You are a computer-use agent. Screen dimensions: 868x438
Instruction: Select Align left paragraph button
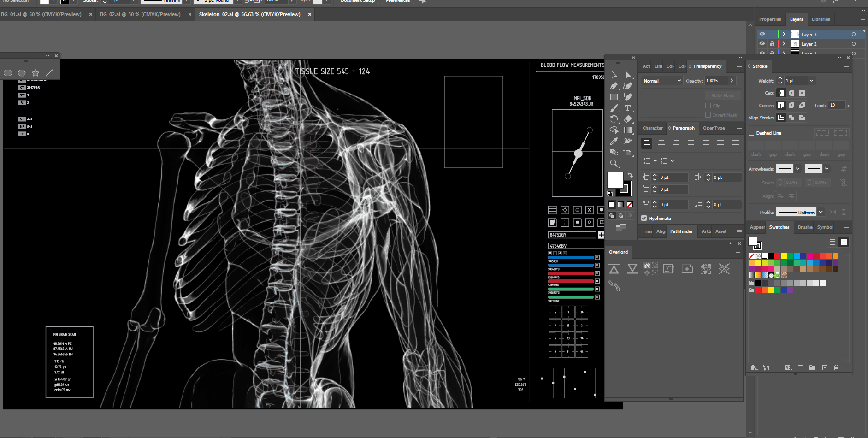(647, 143)
